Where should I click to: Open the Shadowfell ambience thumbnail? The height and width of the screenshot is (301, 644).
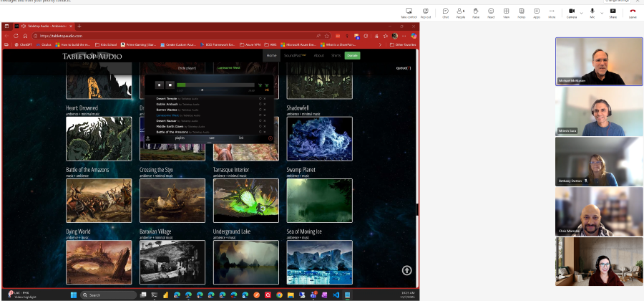click(x=320, y=138)
